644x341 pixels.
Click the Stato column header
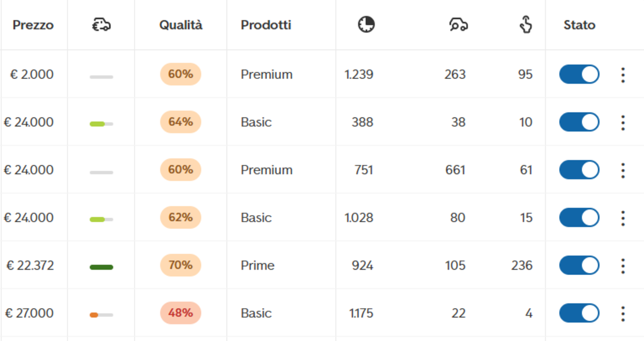pos(579,25)
